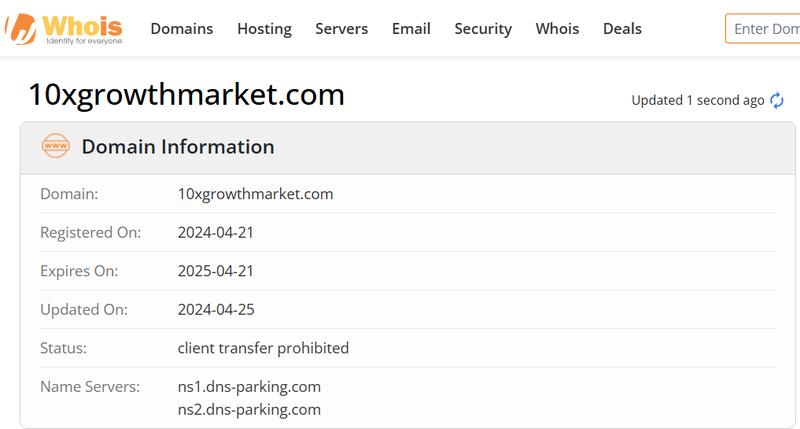Viewport: 800px width, 429px height.
Task: Click the Status: label
Action: (63, 348)
